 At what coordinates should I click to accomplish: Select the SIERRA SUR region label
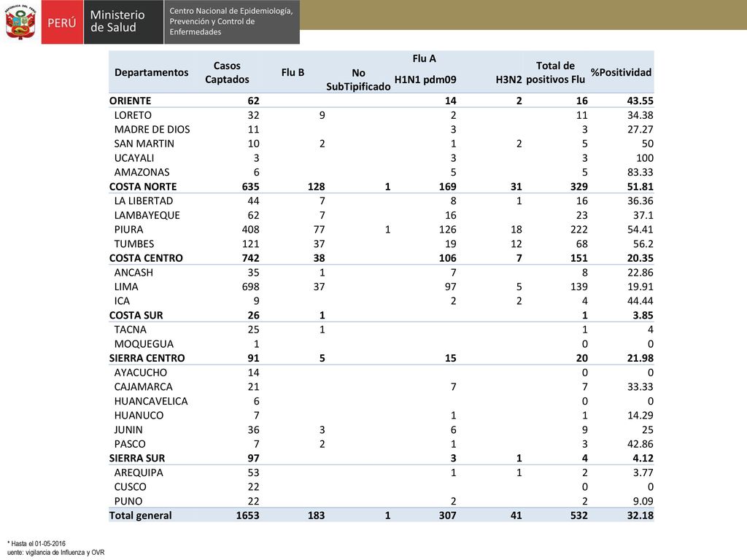pyautogui.click(x=136, y=458)
